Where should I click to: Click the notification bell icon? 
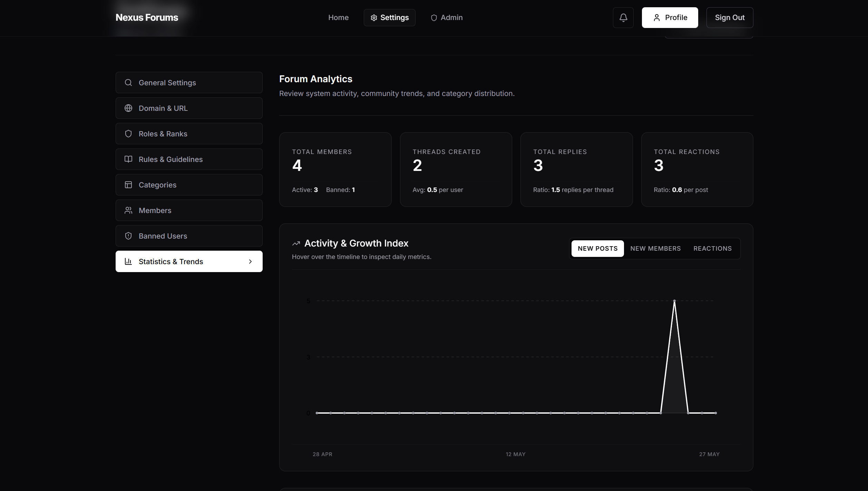(623, 18)
